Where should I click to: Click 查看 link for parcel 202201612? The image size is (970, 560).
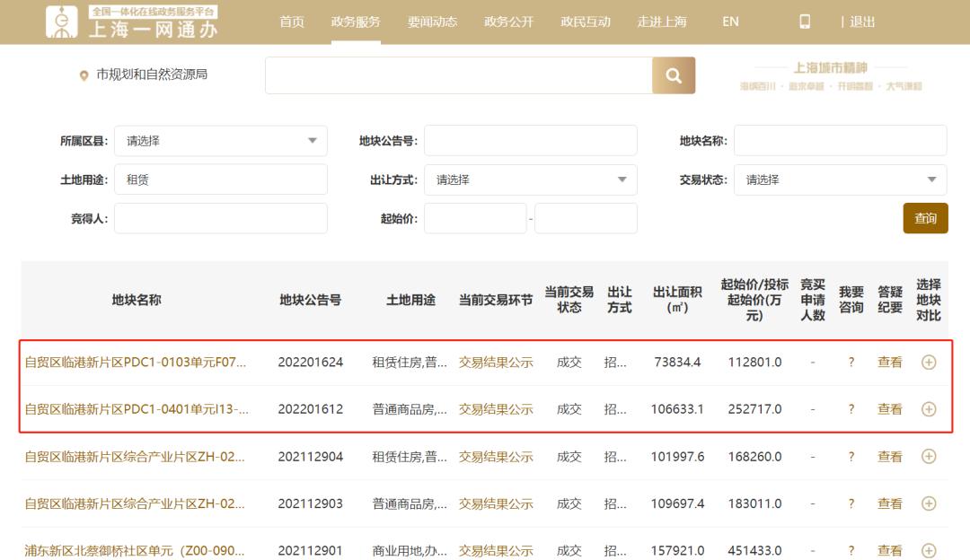click(889, 409)
